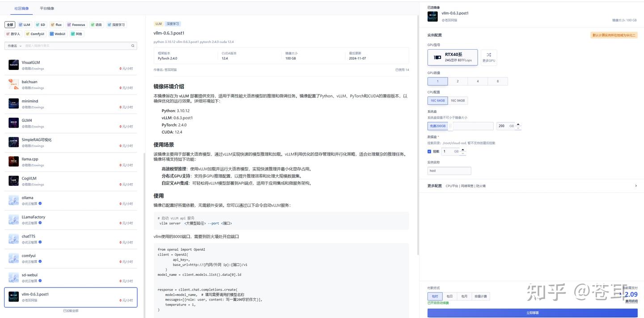Click the 立即部署 deploy button
644x318 pixels.
click(532, 313)
